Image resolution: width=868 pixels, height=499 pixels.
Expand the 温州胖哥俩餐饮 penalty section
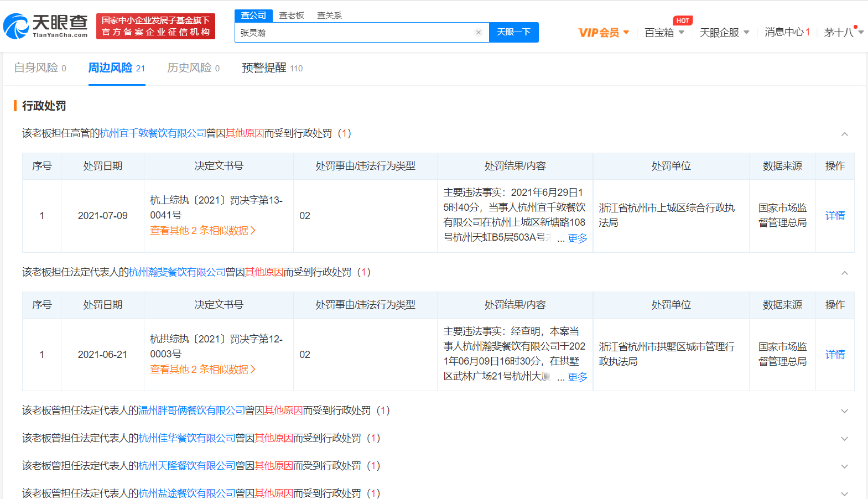coord(845,411)
